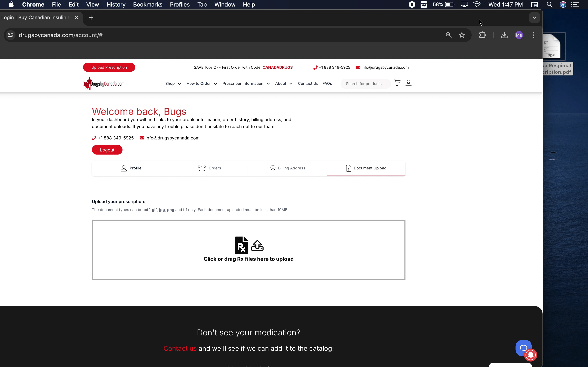The height and width of the screenshot is (367, 588).
Task: Click the Rx file upload drop zone
Action: 248,250
